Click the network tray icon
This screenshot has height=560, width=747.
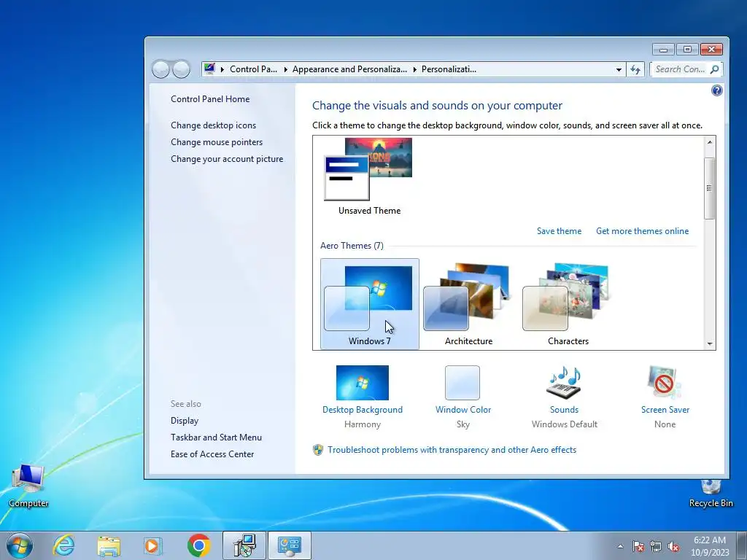coord(656,546)
